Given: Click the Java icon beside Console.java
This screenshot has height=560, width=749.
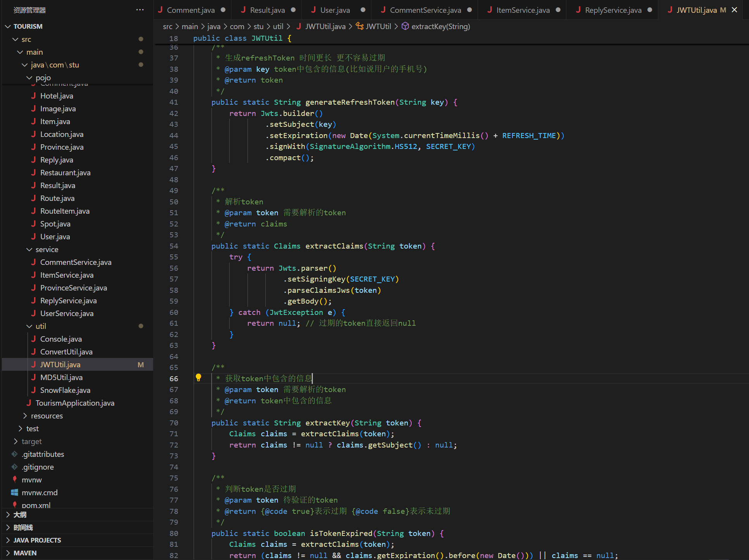Looking at the screenshot, I should click(x=33, y=339).
